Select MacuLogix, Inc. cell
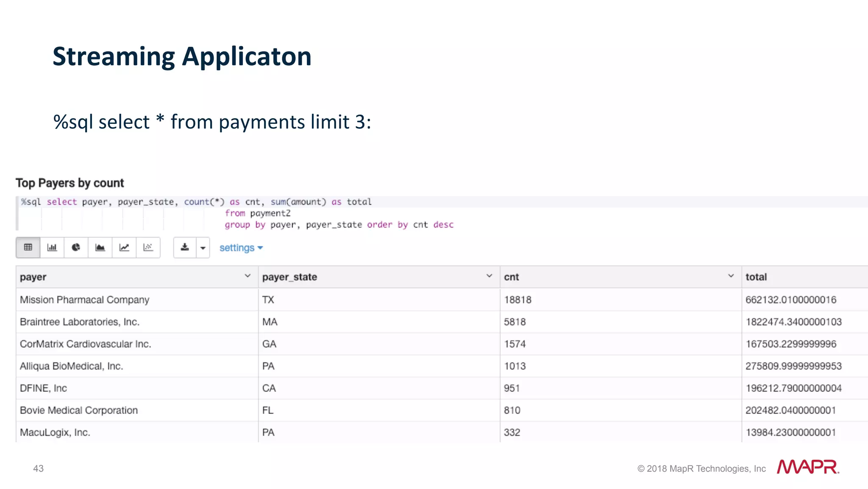Screen dimensions: 868x489 [137, 432]
